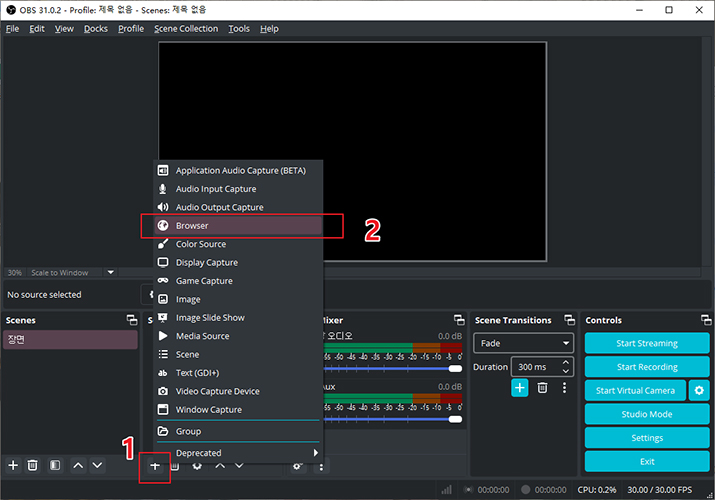
Task: Open the Scene Collection menu
Action: coord(186,29)
